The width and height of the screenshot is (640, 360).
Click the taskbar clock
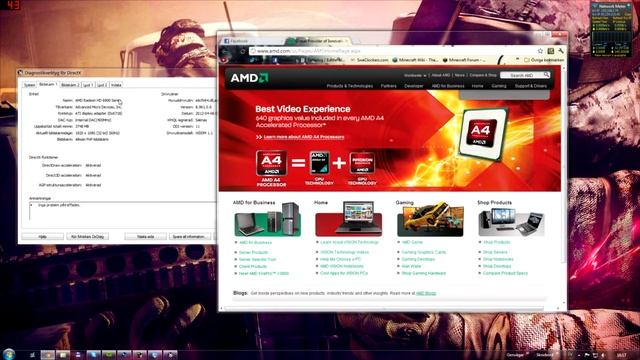tap(621, 355)
